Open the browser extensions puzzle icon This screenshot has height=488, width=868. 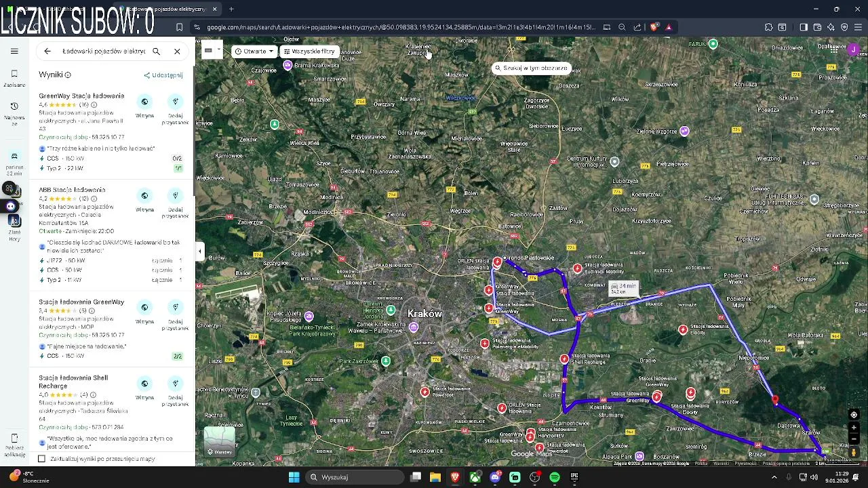pos(768,27)
